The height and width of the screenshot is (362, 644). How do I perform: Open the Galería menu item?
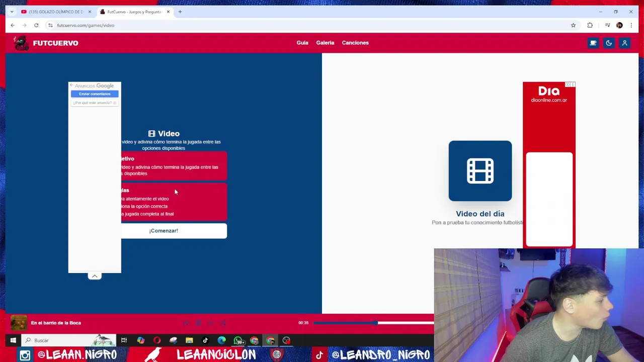pyautogui.click(x=325, y=43)
